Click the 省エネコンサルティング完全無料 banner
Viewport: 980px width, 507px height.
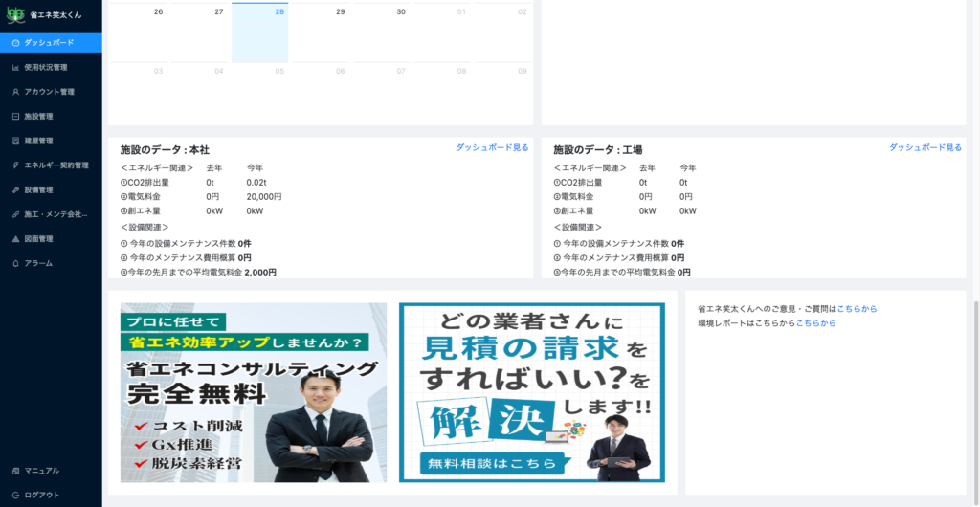[x=253, y=392]
